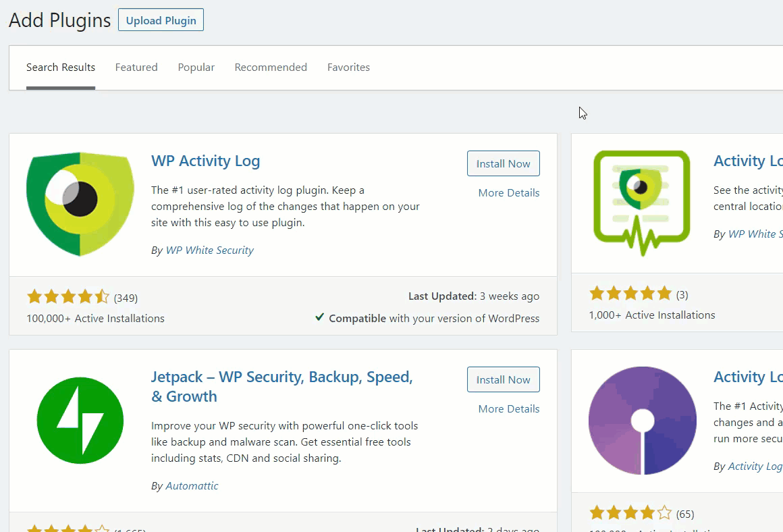Open the WP Activity Log title link

206,161
